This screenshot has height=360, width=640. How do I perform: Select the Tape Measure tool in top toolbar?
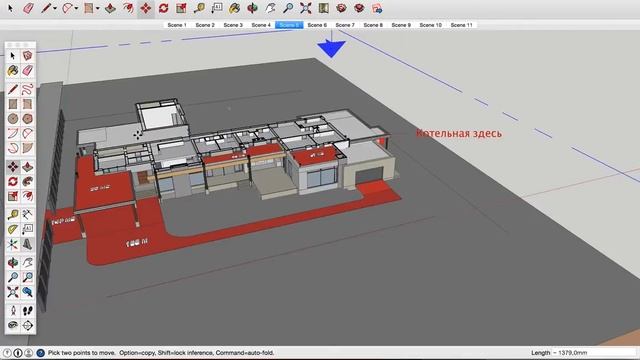click(199, 8)
